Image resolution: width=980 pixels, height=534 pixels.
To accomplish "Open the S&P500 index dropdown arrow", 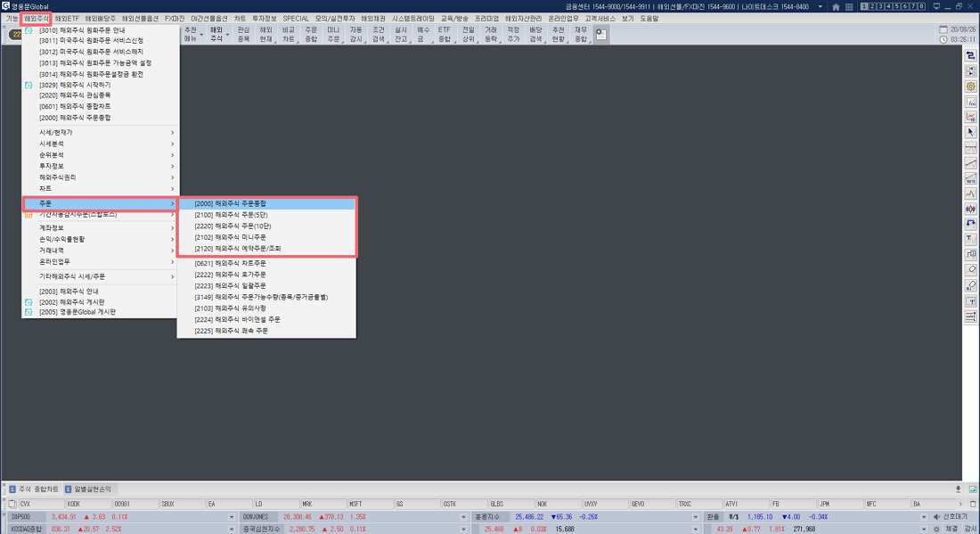I will click(x=232, y=517).
